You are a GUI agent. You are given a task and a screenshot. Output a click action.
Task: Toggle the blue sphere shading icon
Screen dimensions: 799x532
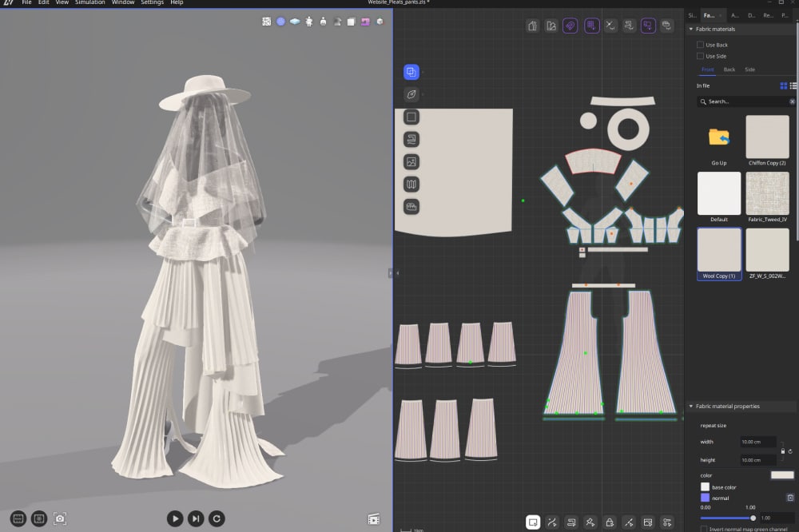pyautogui.click(x=280, y=22)
